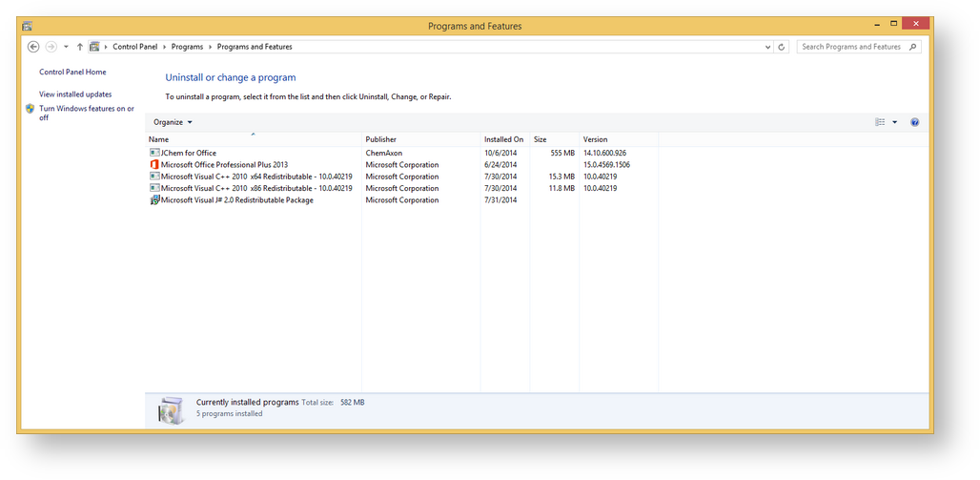Select Microsoft Office Professional Plus 2013
980x480 pixels.
click(224, 165)
